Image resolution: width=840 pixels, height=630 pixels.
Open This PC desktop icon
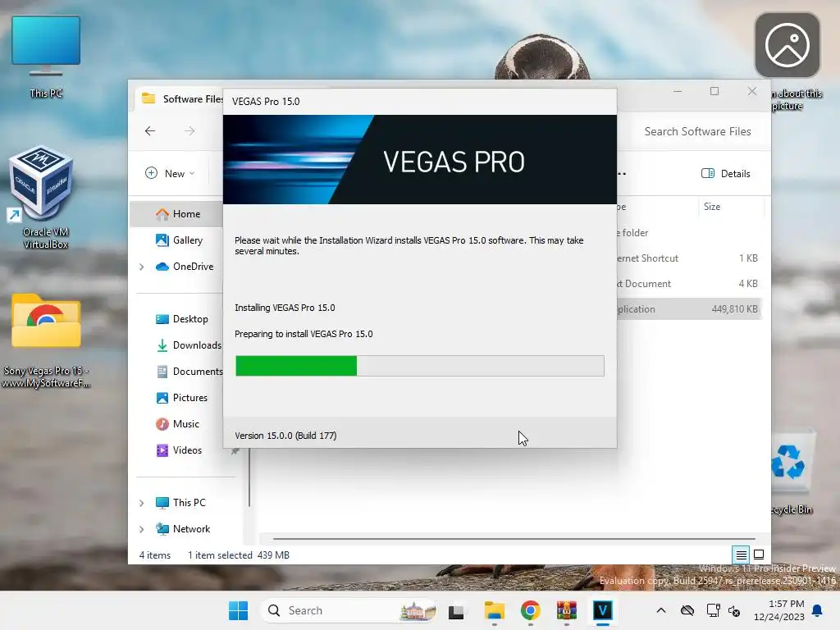pyautogui.click(x=46, y=57)
